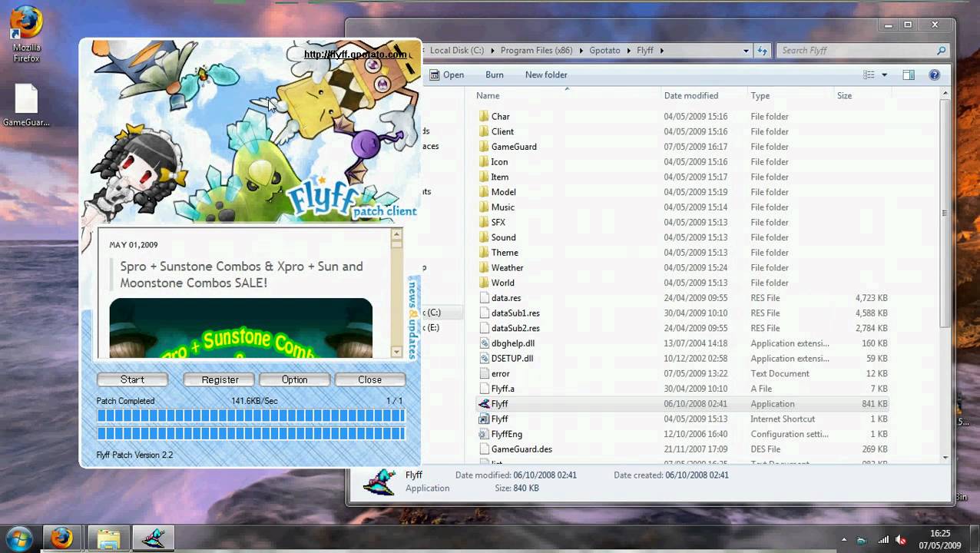Click the change view icon in Explorer
The height and width of the screenshot is (553, 980).
869,75
